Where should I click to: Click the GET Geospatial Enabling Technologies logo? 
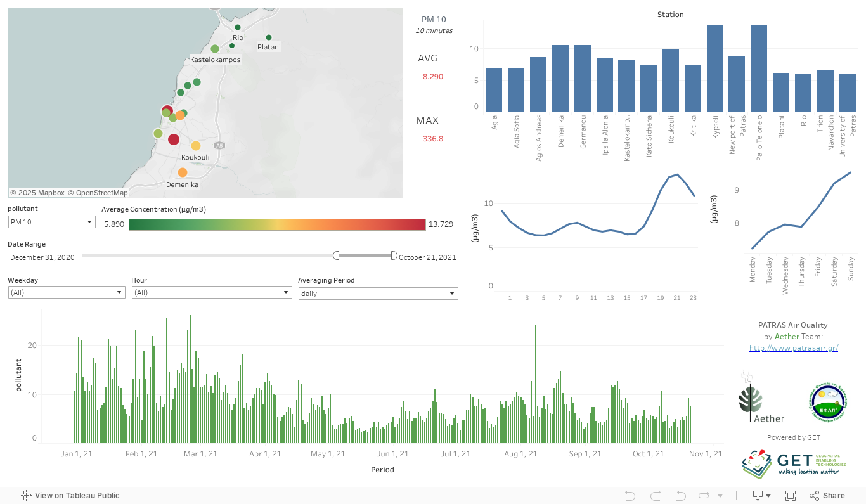click(794, 465)
